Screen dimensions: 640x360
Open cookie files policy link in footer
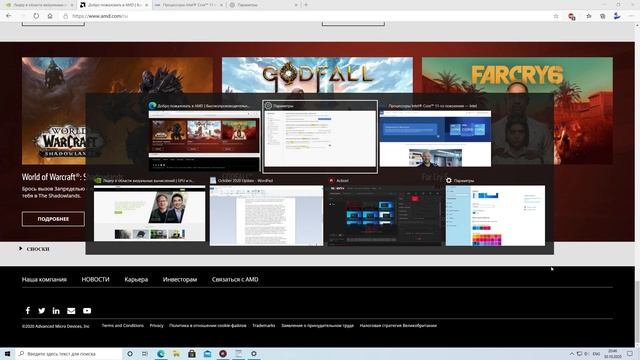pyautogui.click(x=208, y=325)
